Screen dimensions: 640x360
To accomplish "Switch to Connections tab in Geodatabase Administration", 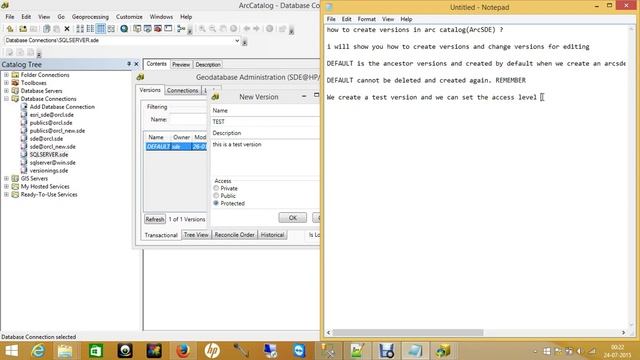I will 182,90.
